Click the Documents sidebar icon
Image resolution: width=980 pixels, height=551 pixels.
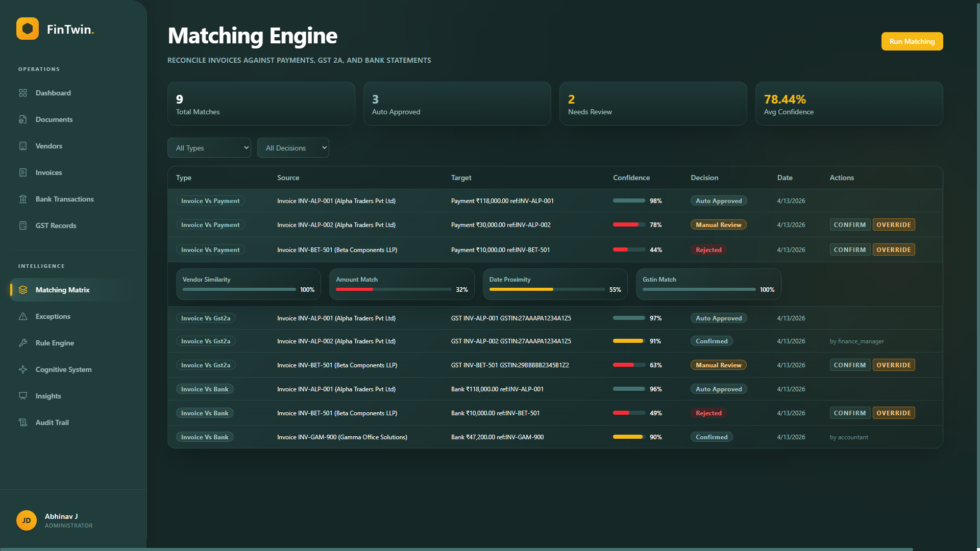click(x=23, y=119)
